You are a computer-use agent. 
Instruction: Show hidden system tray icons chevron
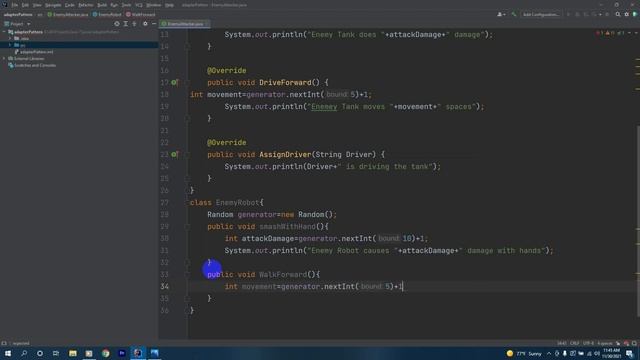[549, 353]
